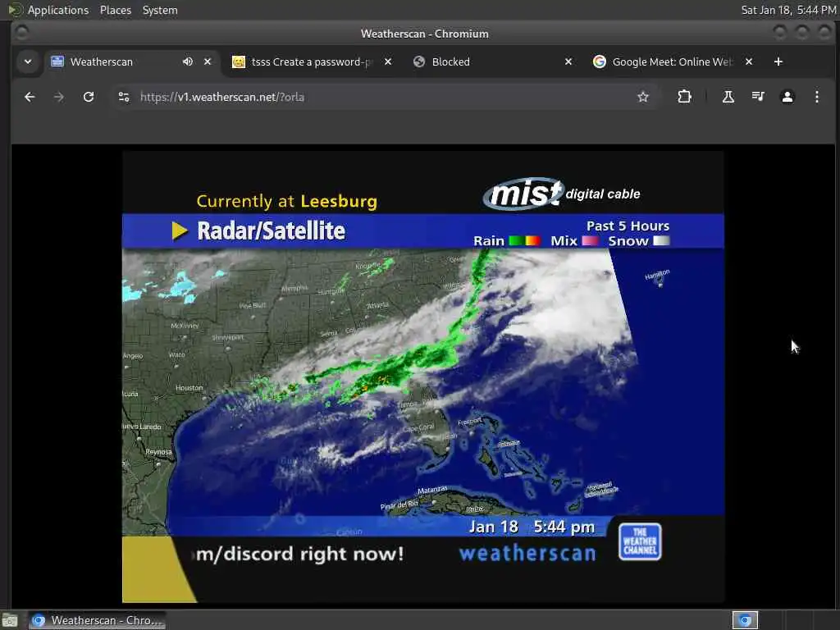Click the discord ticker message
The image size is (840, 630).
point(299,554)
